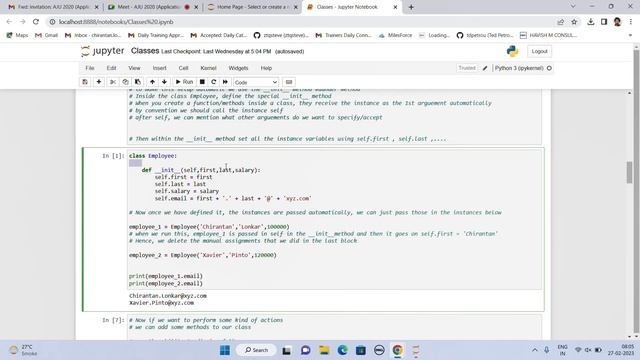Toggle the browser side panel icon
This screenshot has width=640, height=360.
coord(604,22)
